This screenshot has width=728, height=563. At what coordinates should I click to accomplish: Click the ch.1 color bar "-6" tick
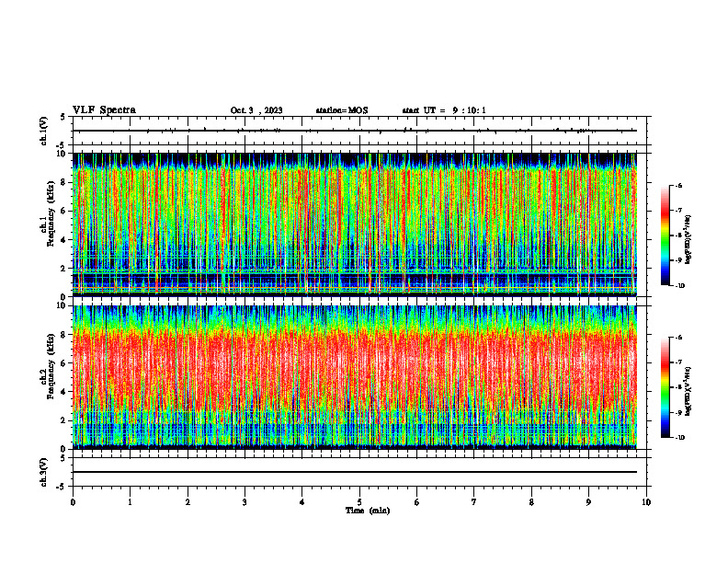(x=678, y=185)
